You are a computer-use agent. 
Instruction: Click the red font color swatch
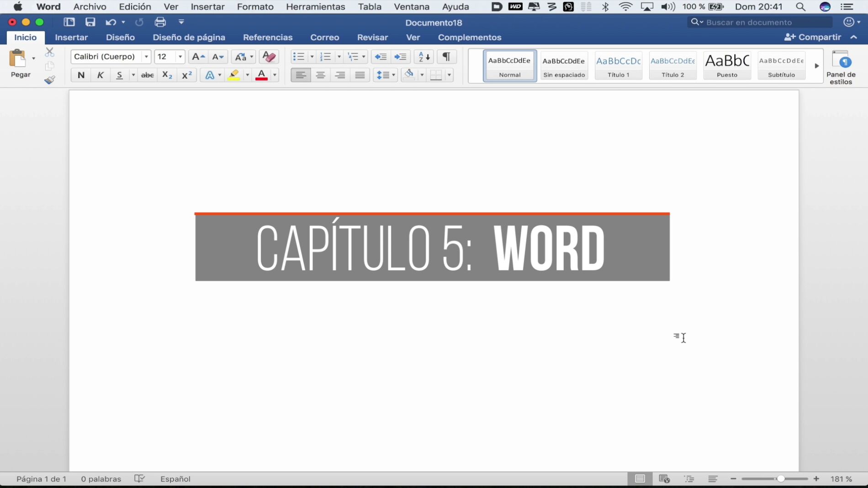pos(261,75)
